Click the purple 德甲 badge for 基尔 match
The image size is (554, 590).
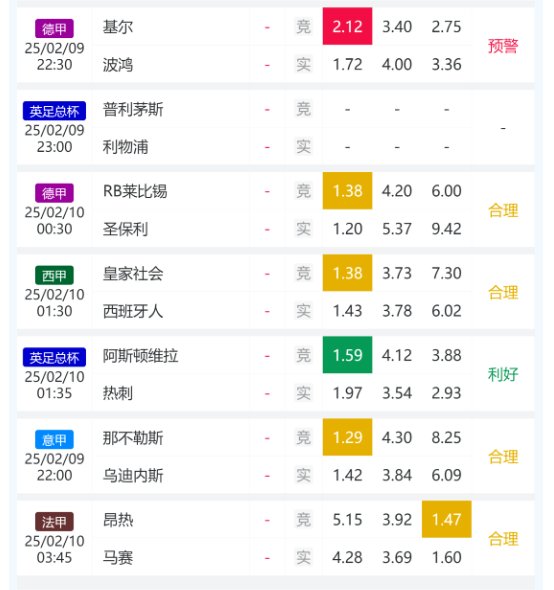[x=54, y=29]
